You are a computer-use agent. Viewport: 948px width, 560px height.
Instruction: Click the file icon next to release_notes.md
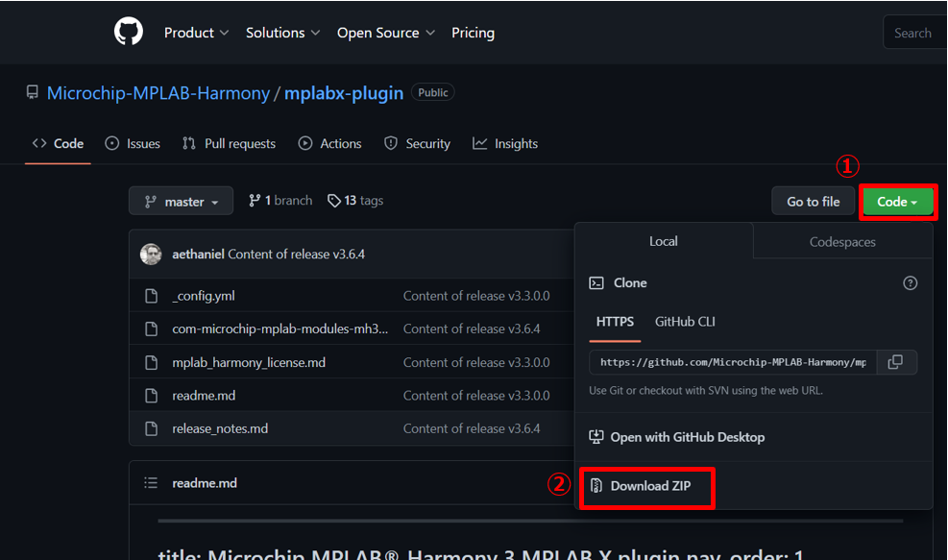tap(151, 428)
